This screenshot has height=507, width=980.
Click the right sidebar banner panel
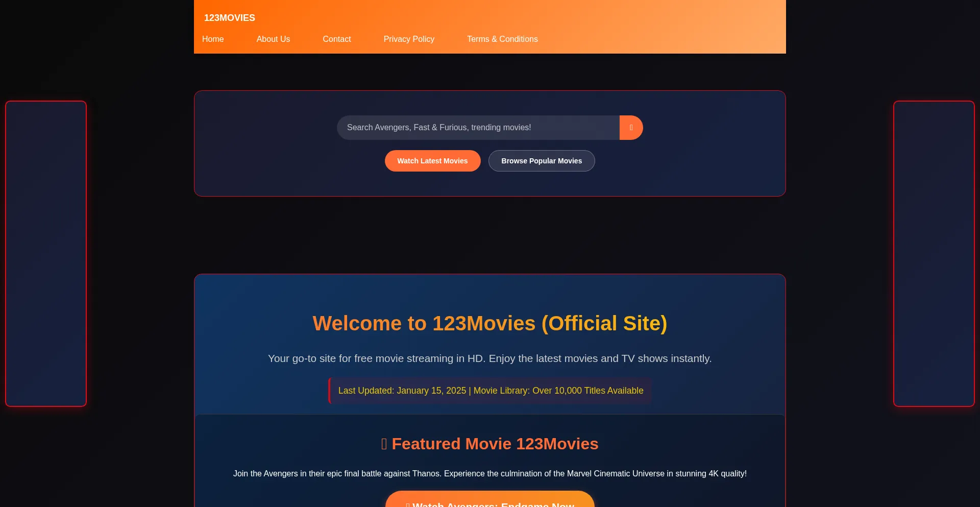[x=934, y=254]
